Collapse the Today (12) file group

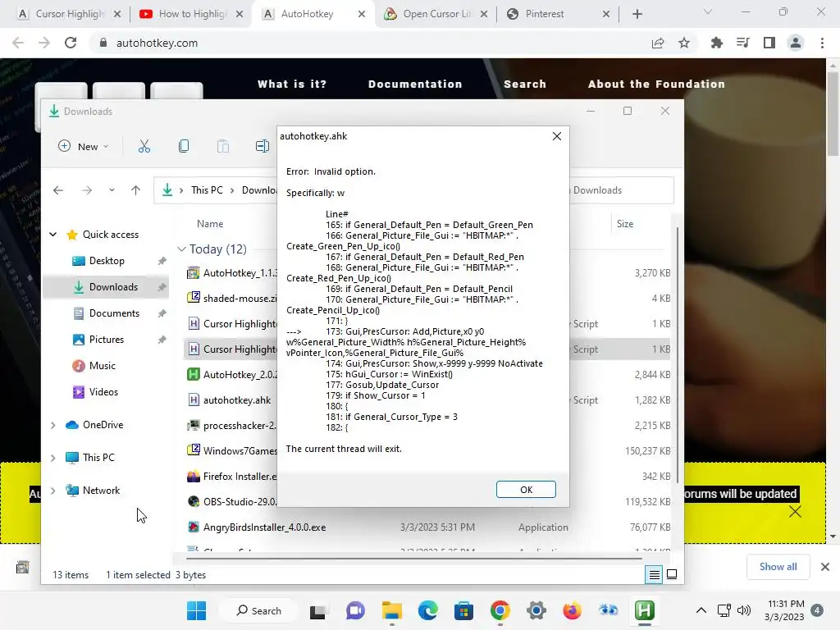[x=181, y=249]
